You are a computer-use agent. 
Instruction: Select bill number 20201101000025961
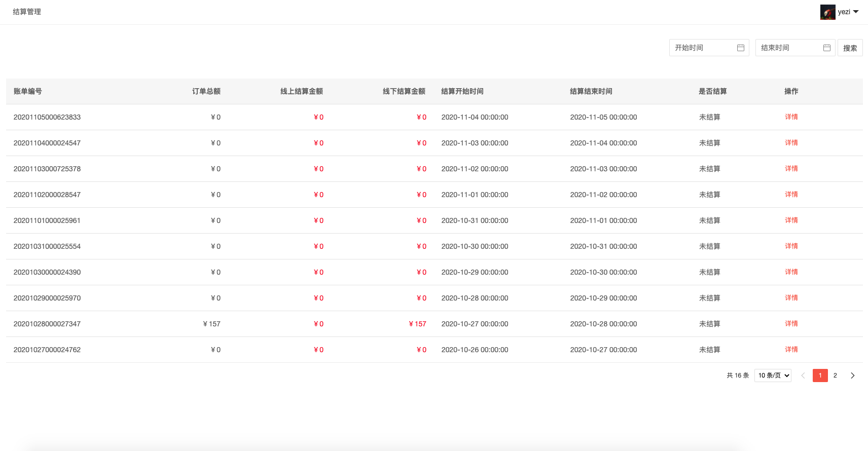[x=47, y=220]
